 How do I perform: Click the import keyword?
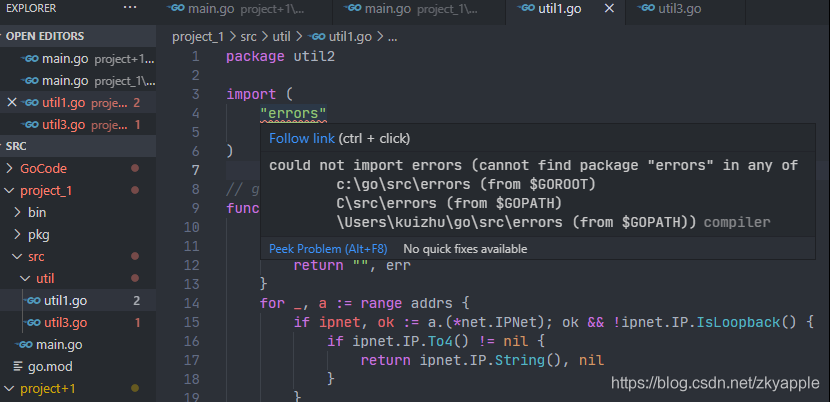pos(251,95)
